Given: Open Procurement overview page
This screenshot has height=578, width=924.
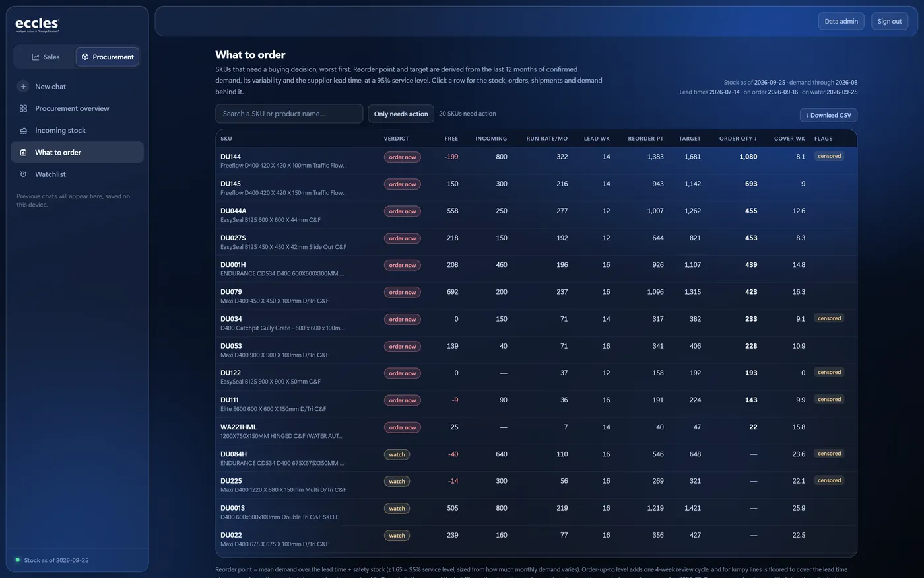Looking at the screenshot, I should [77, 108].
